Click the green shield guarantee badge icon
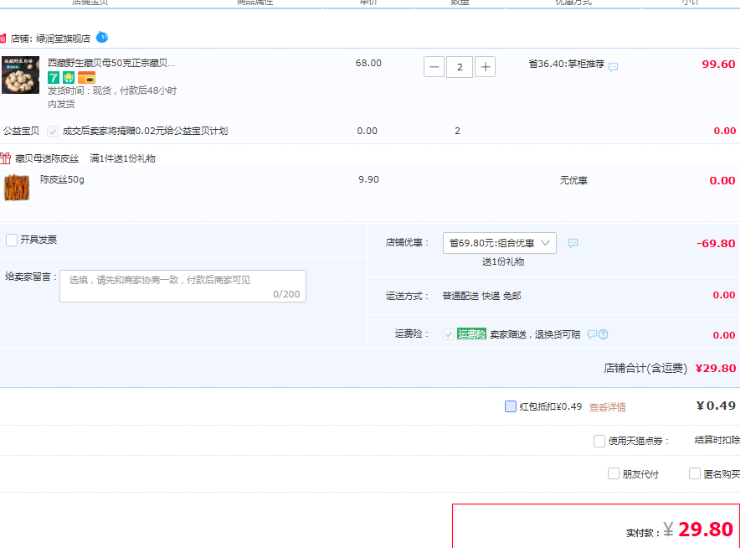The height and width of the screenshot is (548, 756). click(x=69, y=78)
